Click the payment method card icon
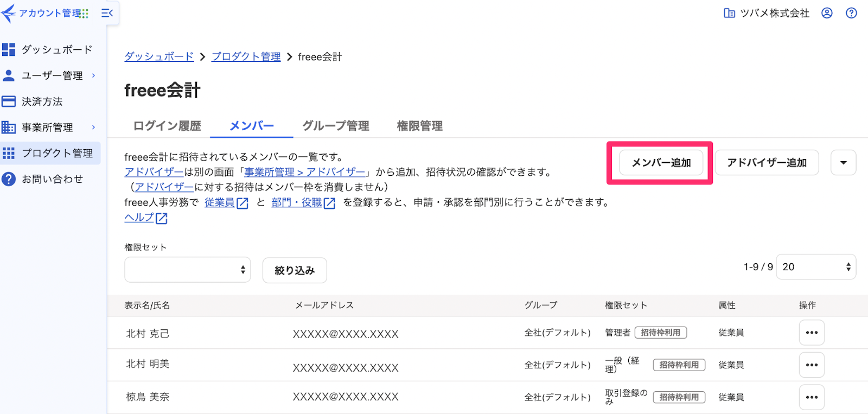Viewport: 868px width, 414px height. click(9, 101)
